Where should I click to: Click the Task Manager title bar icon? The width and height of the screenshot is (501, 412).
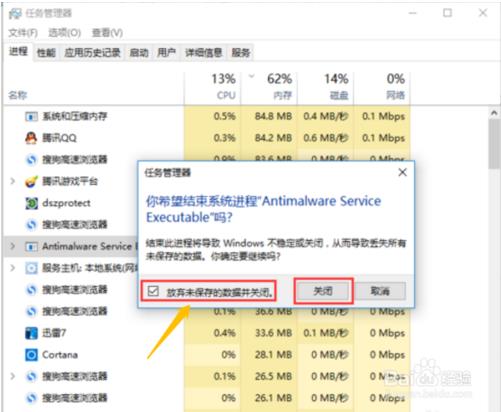[x=15, y=14]
